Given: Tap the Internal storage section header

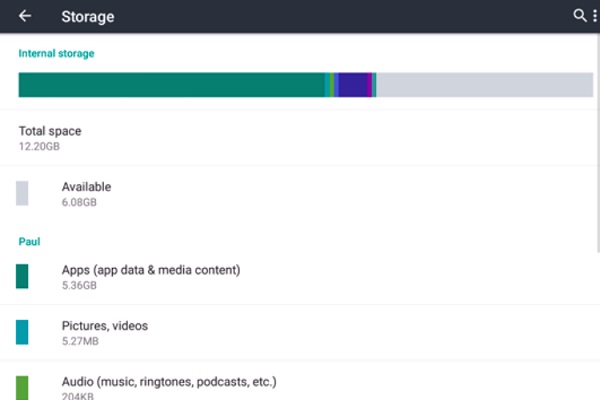Looking at the screenshot, I should click(56, 53).
